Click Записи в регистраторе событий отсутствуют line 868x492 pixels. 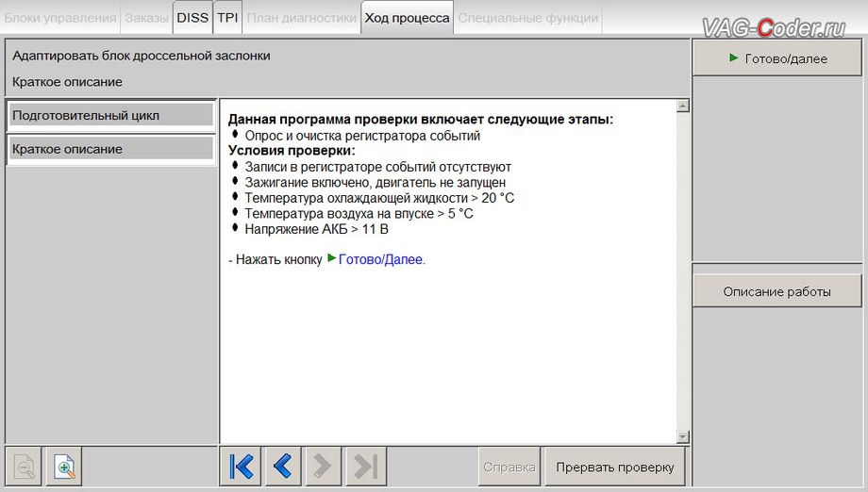377,167
